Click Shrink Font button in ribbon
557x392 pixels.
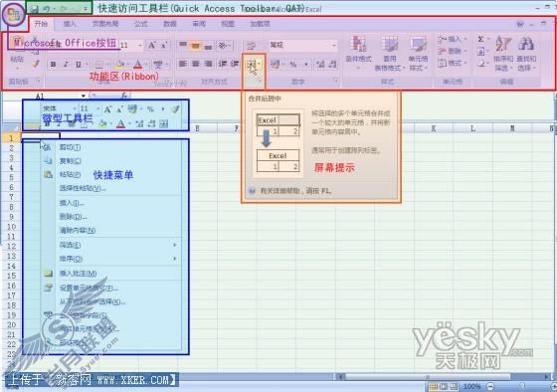tap(164, 45)
